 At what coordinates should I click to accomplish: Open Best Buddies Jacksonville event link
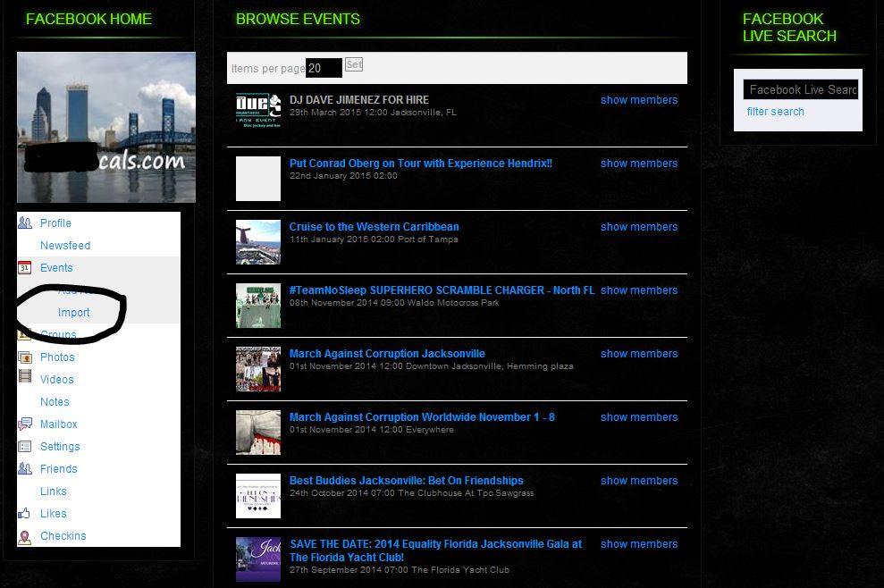pos(406,481)
